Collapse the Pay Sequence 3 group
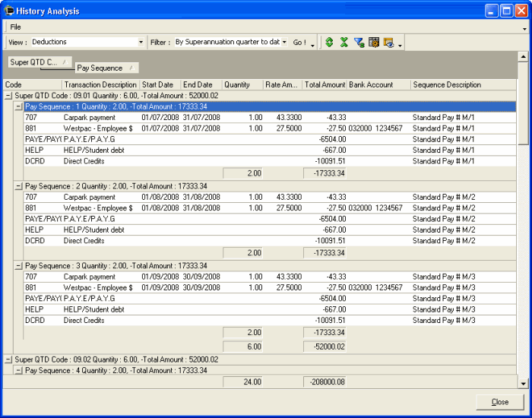Viewport: 532px width, 418px height. [x=19, y=266]
